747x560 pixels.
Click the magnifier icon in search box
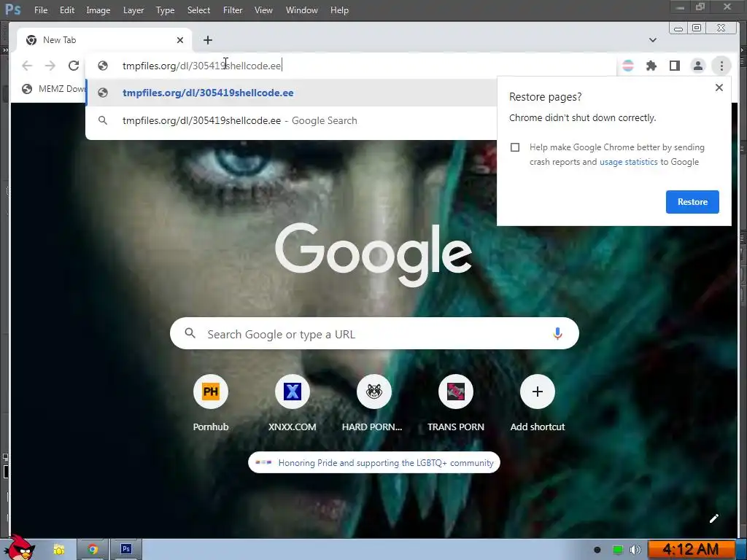pyautogui.click(x=190, y=333)
